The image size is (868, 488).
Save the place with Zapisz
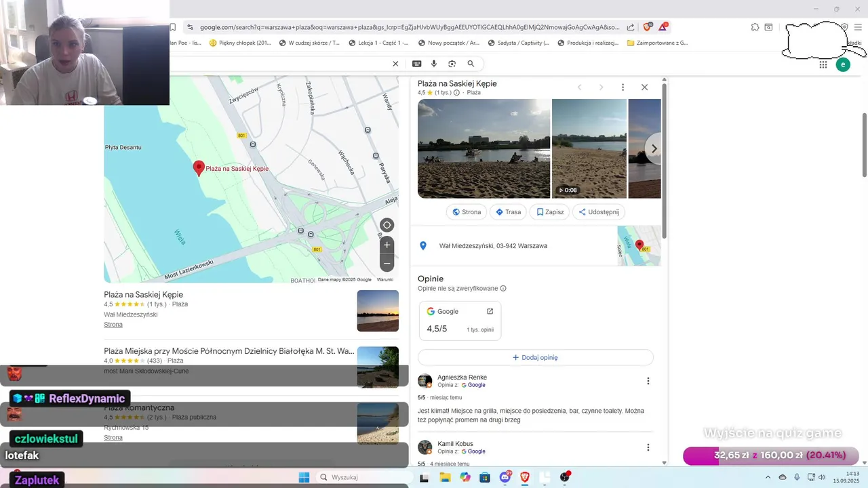(550, 212)
